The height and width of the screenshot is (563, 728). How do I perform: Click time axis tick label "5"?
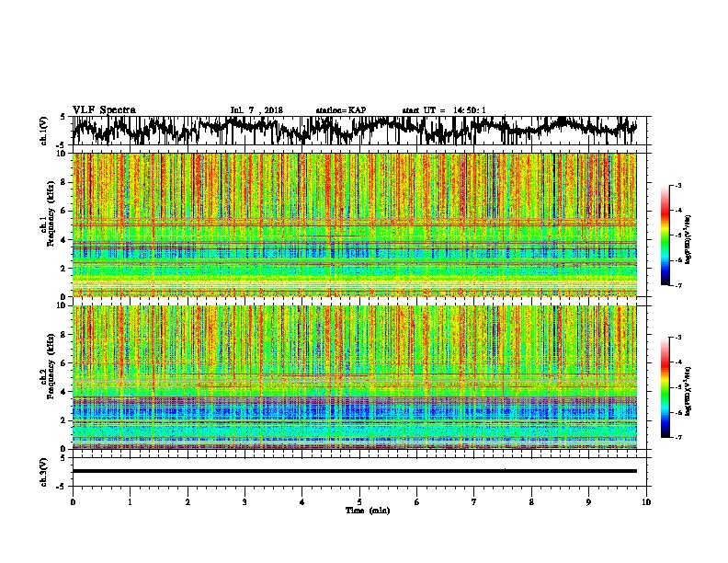click(359, 502)
